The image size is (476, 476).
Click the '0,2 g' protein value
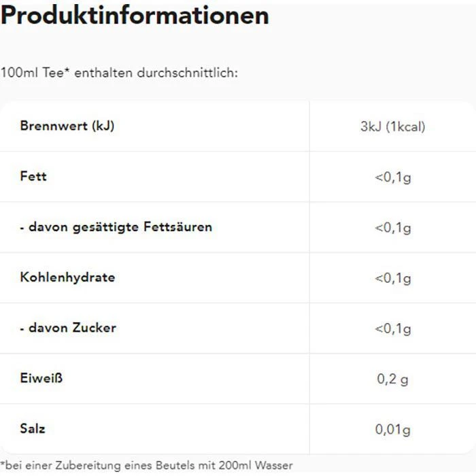click(x=392, y=379)
